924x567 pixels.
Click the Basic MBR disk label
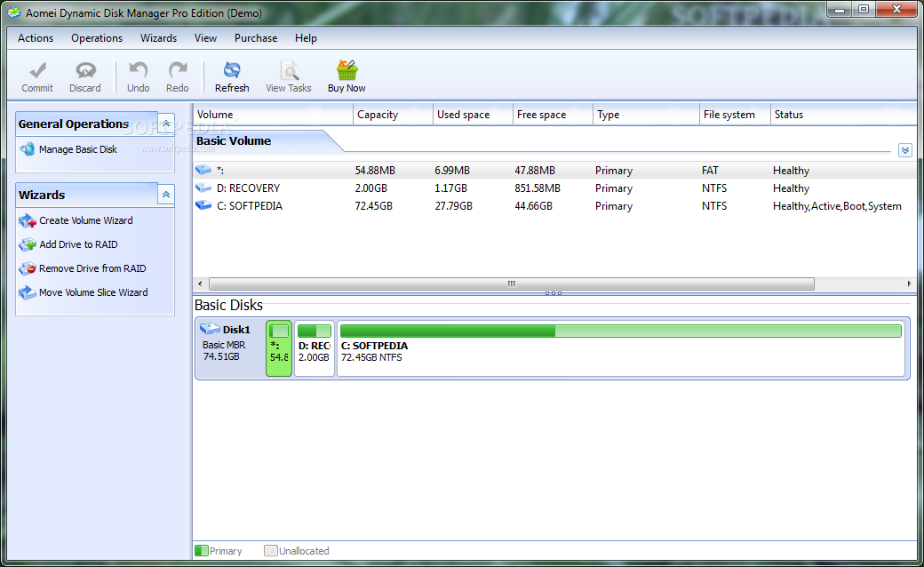[224, 345]
